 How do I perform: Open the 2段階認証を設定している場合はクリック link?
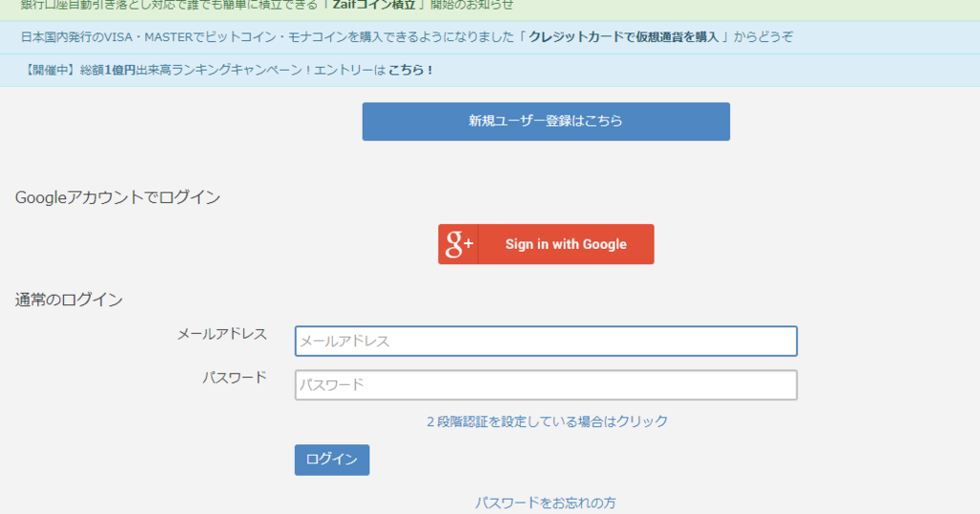click(546, 421)
